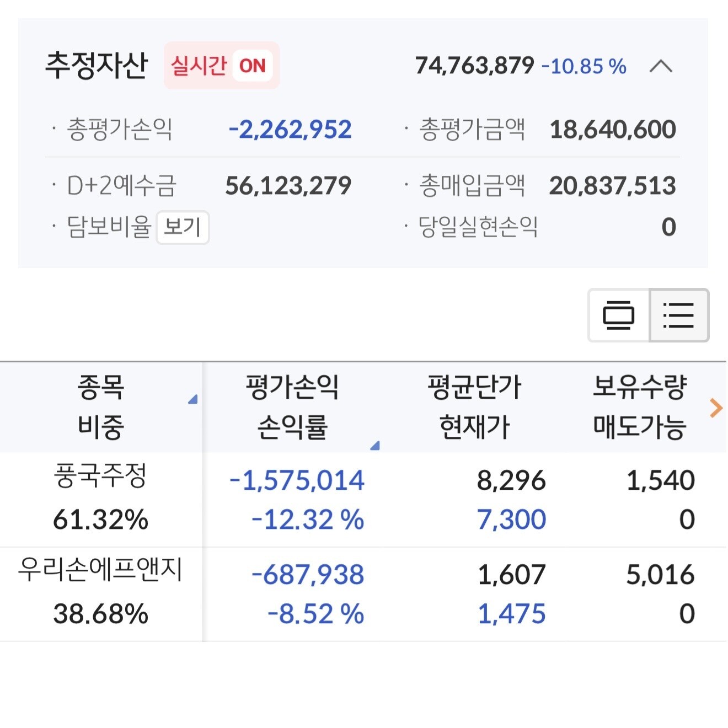Screen dimensions: 728x728
Task: Show more columns with orange arrow
Action: (x=716, y=408)
